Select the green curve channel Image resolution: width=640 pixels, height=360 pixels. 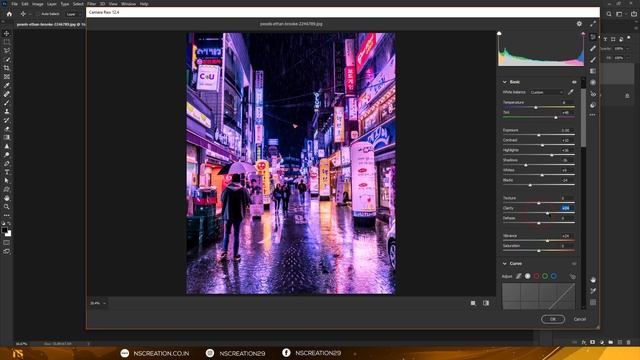click(x=545, y=276)
